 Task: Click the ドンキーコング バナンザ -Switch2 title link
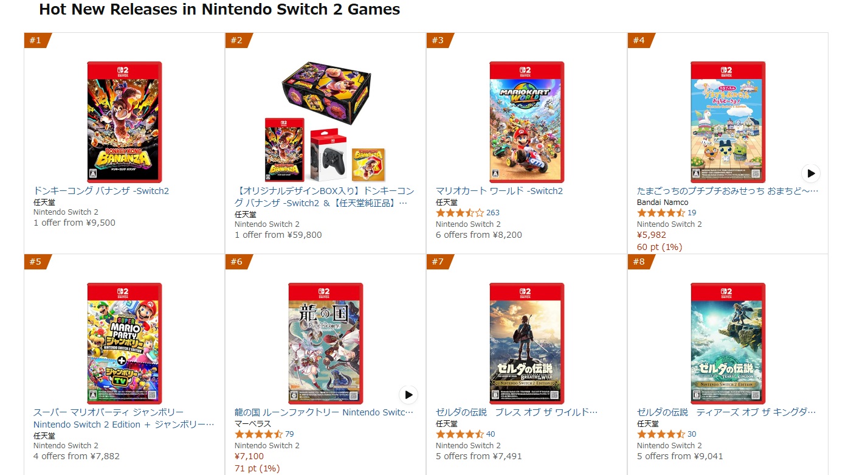click(101, 191)
